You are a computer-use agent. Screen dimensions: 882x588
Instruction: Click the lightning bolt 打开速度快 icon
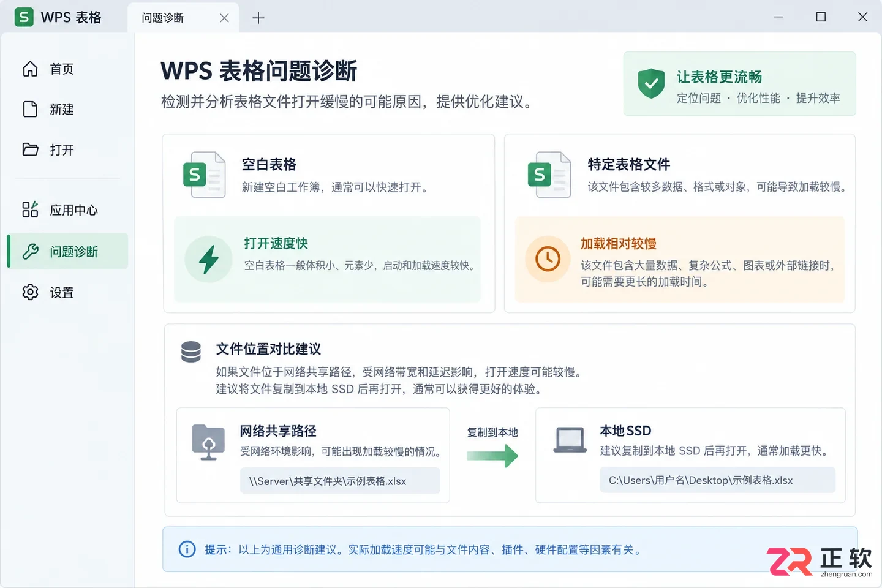pyautogui.click(x=209, y=259)
